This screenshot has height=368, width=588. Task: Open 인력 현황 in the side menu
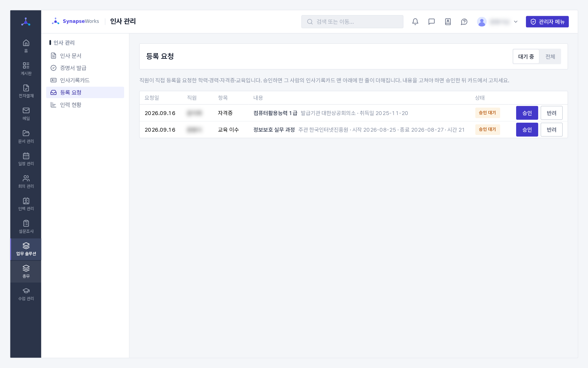point(85,105)
